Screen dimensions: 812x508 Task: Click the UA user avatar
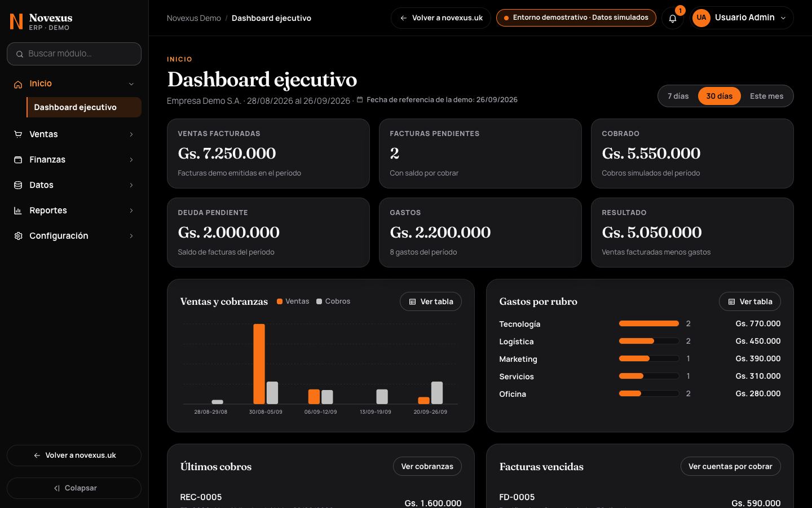(x=701, y=17)
